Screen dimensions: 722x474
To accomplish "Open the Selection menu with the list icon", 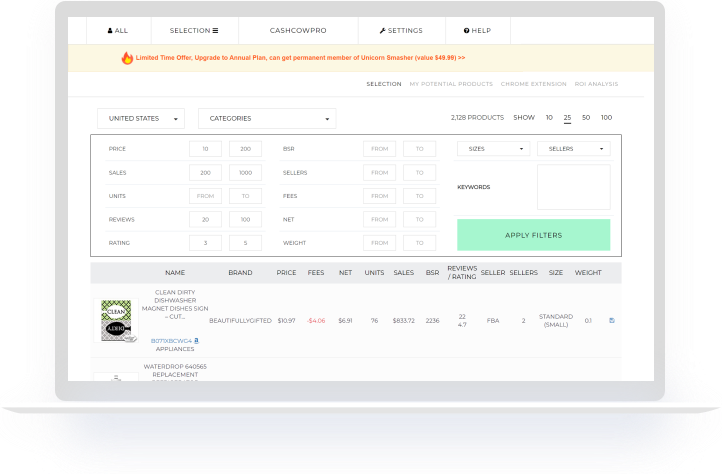I will click(x=194, y=31).
